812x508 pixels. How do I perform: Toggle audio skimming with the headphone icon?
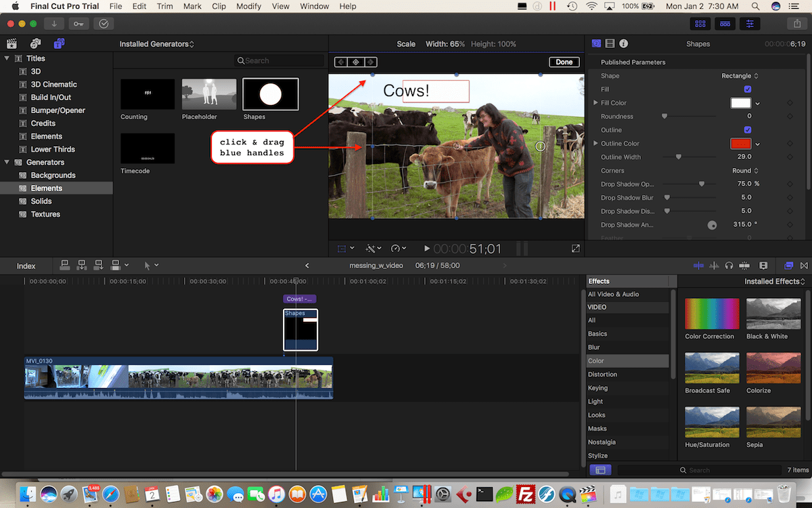(729, 266)
